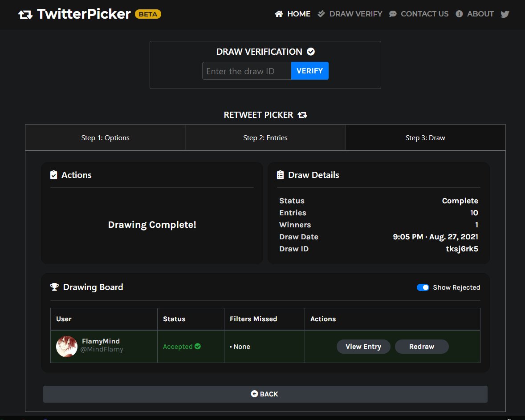
Task: Click the Drawing Board heading
Action: pyautogui.click(x=93, y=287)
